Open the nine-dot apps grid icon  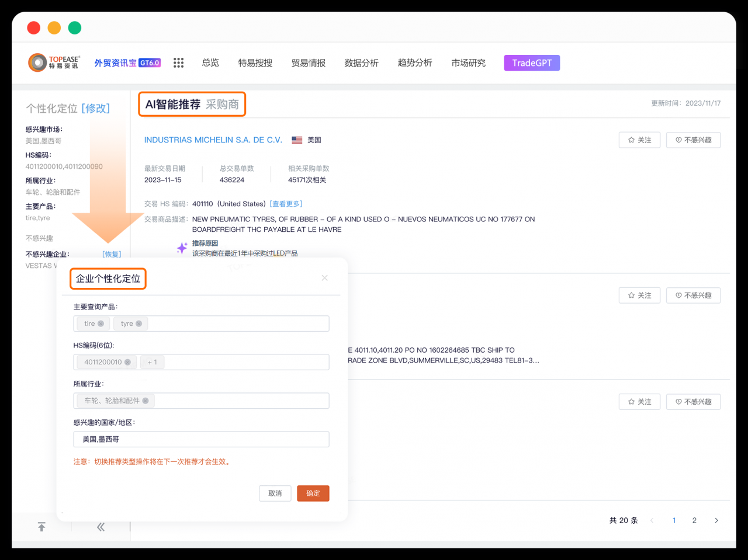tap(179, 62)
